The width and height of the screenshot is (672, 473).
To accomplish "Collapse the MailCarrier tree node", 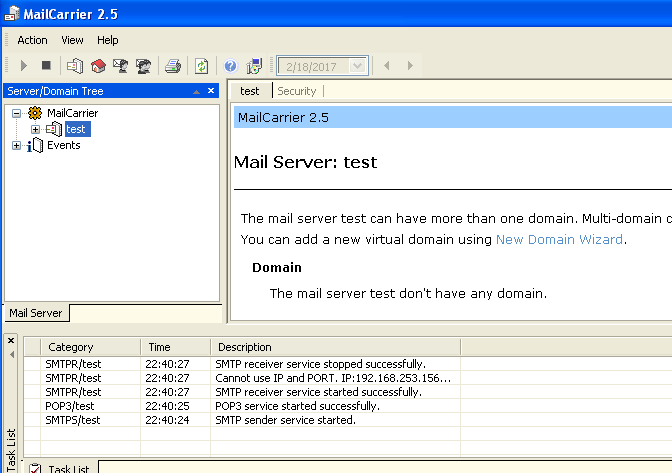I will [18, 113].
